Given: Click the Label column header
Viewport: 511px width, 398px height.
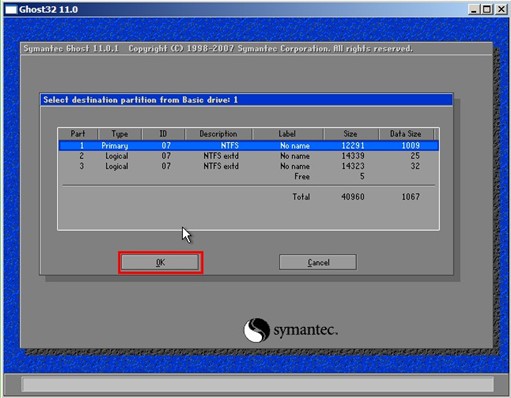Looking at the screenshot, I should 288,134.
